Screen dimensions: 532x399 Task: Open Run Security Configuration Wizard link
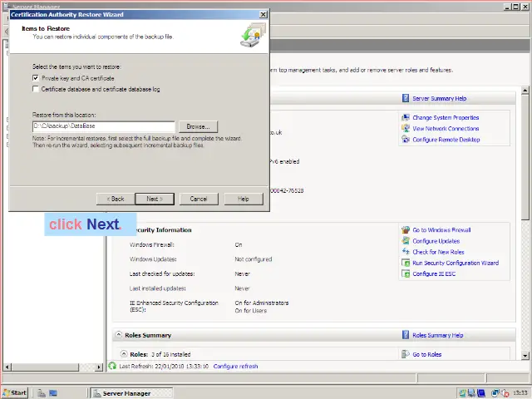pos(456,263)
